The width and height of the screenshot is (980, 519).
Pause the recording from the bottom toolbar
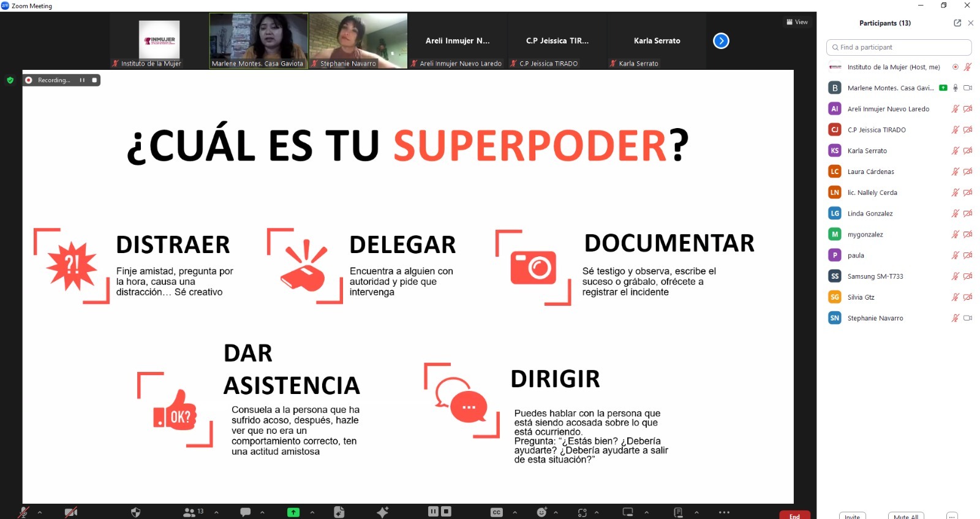[433, 512]
